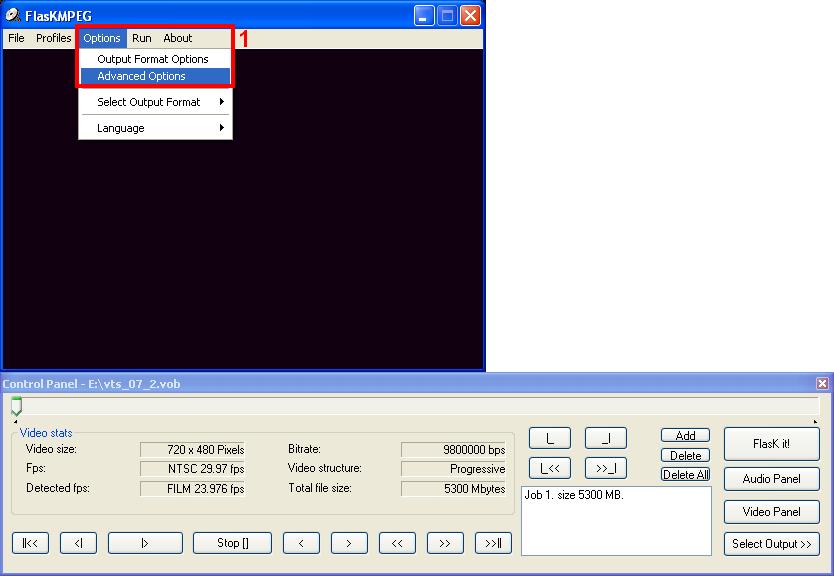Close the FlasKMPEG window
This screenshot has height=576, width=834.
470,16
